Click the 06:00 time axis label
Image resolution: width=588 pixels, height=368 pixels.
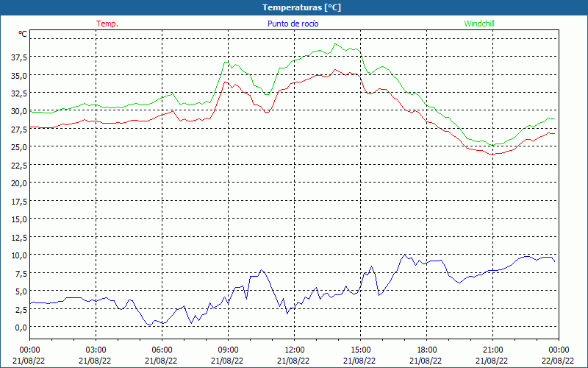coord(162,350)
